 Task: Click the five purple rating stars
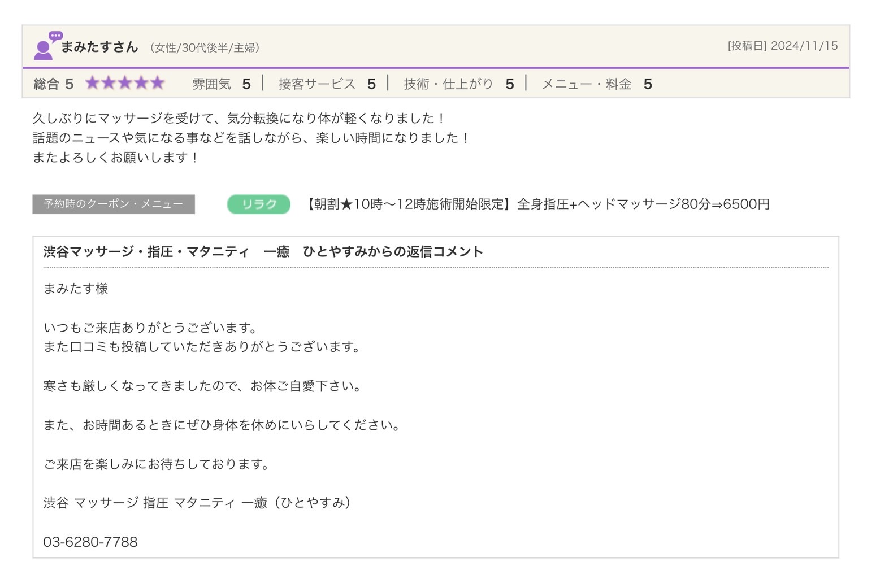pyautogui.click(x=125, y=84)
